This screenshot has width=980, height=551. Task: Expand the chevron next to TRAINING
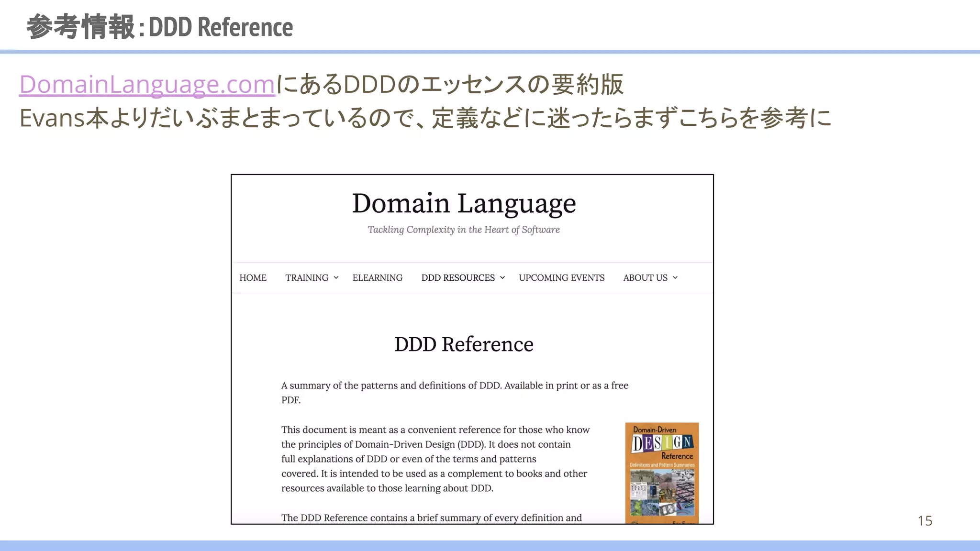click(336, 278)
